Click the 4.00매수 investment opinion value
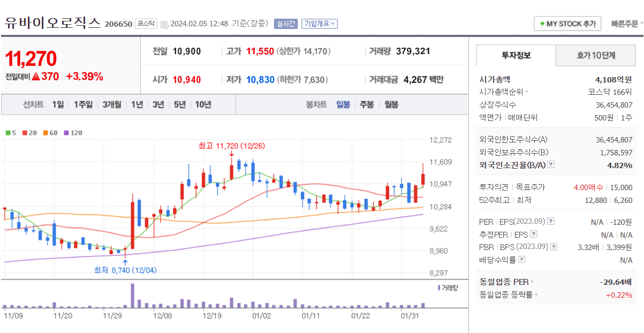The image size is (644, 333). [588, 187]
